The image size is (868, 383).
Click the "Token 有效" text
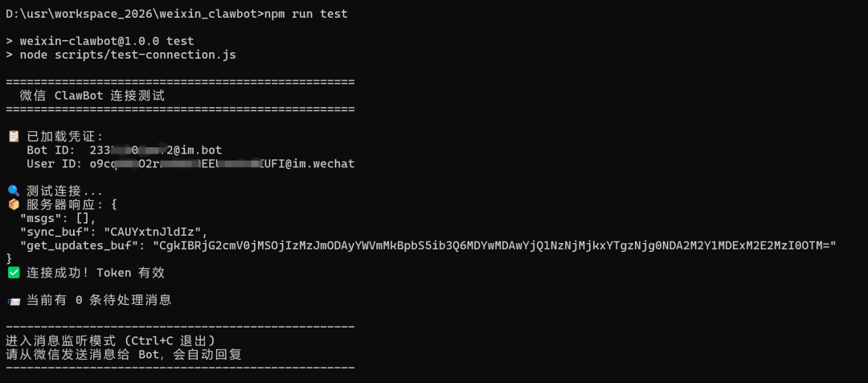[x=130, y=273]
